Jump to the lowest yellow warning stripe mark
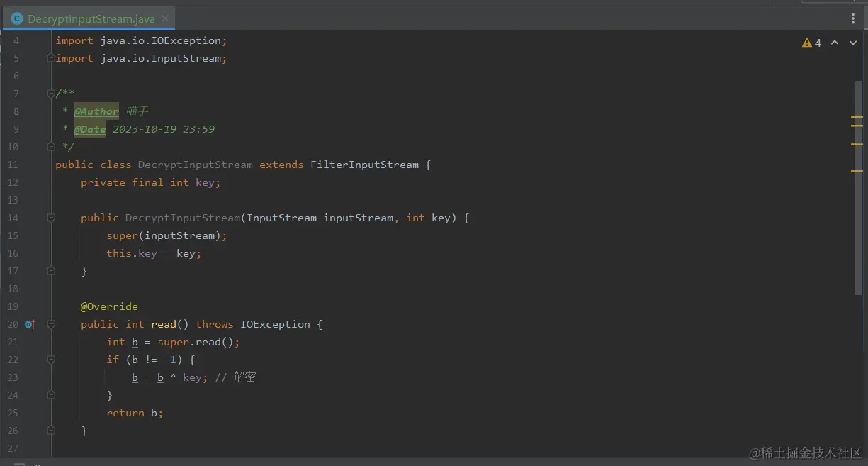This screenshot has width=868, height=466. click(857, 171)
